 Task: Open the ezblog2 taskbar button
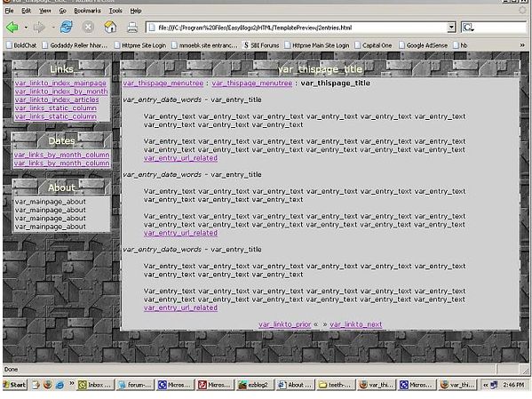click(255, 385)
